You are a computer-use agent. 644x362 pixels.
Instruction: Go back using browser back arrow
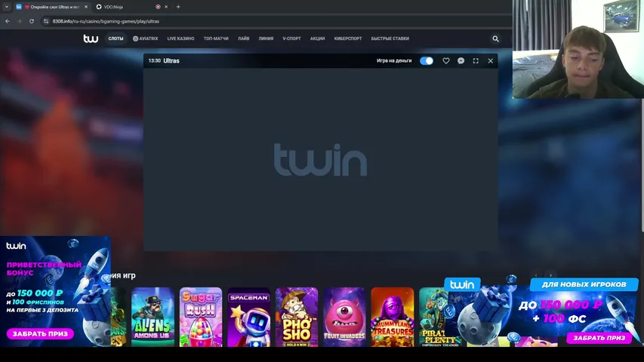(x=8, y=21)
